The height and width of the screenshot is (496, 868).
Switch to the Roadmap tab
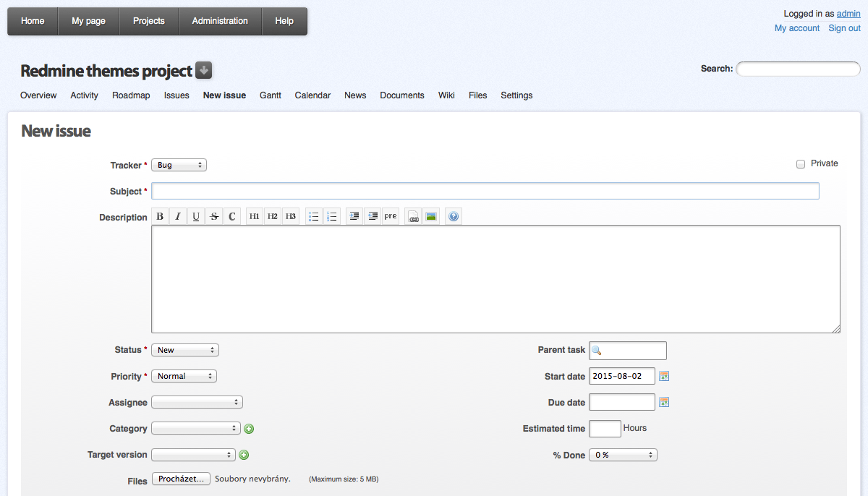click(x=131, y=95)
